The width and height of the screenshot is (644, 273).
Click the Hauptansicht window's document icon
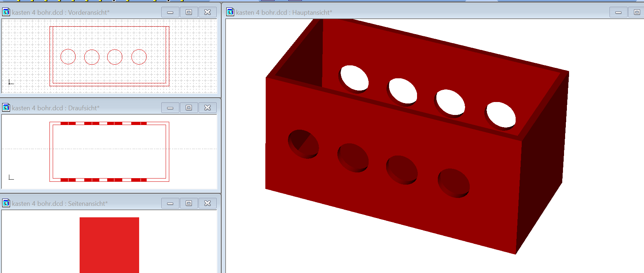[230, 12]
